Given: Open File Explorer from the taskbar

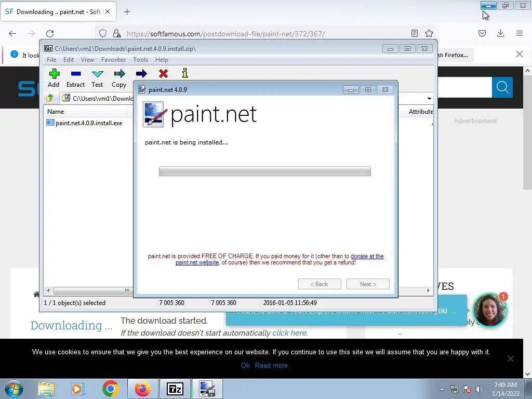Looking at the screenshot, I should pos(46,389).
